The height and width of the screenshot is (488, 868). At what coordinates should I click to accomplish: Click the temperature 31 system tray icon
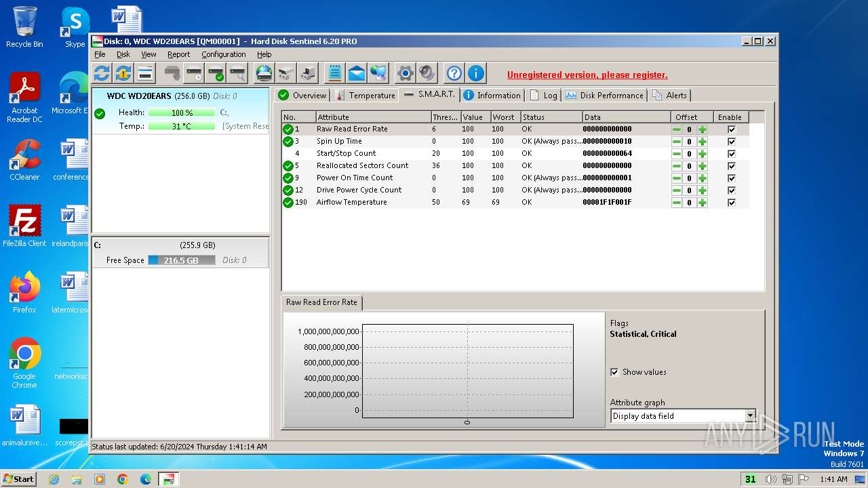pyautogui.click(x=750, y=479)
